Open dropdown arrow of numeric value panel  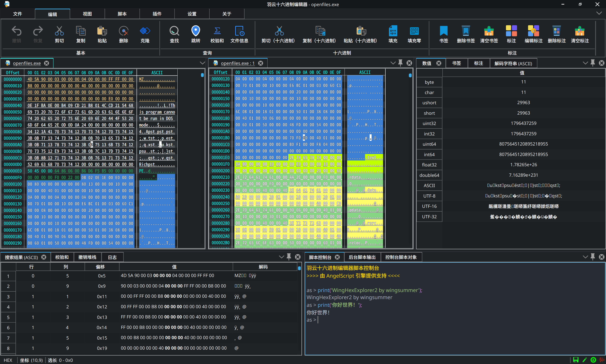click(585, 63)
